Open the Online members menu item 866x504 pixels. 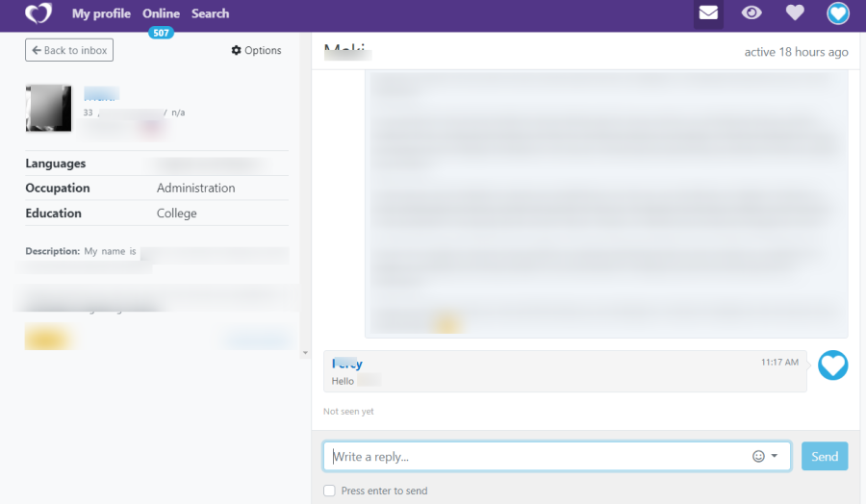(x=161, y=13)
